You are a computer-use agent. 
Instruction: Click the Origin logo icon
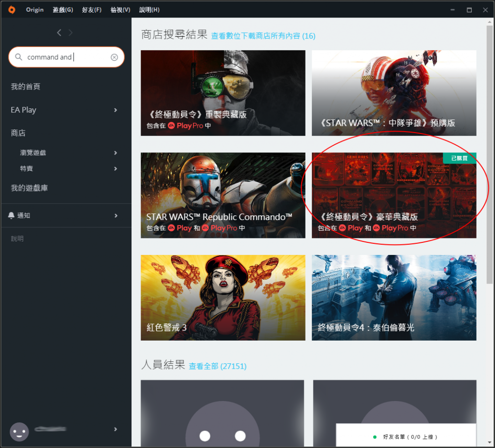(x=12, y=10)
